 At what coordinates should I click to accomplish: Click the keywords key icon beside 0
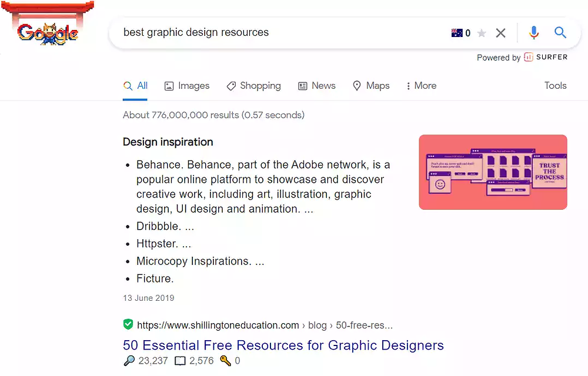click(225, 360)
